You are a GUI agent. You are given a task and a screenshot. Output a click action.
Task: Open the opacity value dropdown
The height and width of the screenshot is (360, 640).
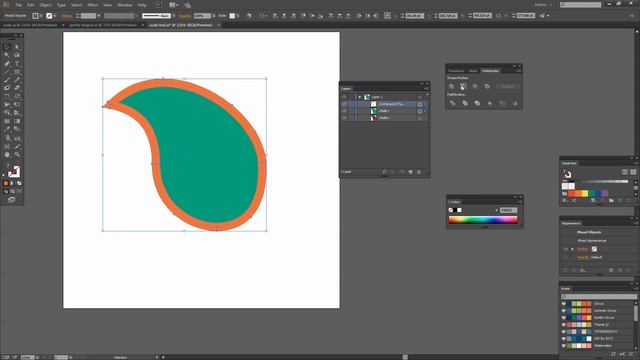(x=213, y=16)
